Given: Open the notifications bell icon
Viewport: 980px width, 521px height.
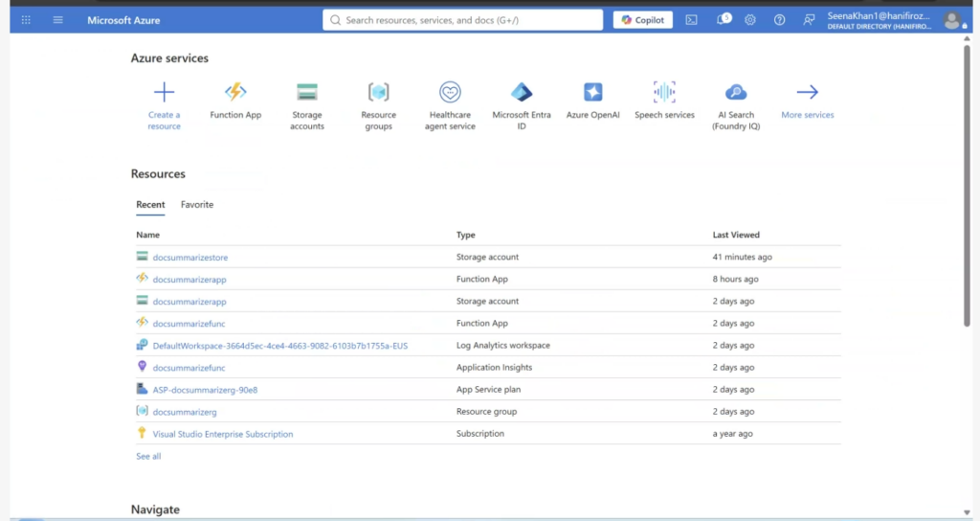Looking at the screenshot, I should pyautogui.click(x=723, y=20).
